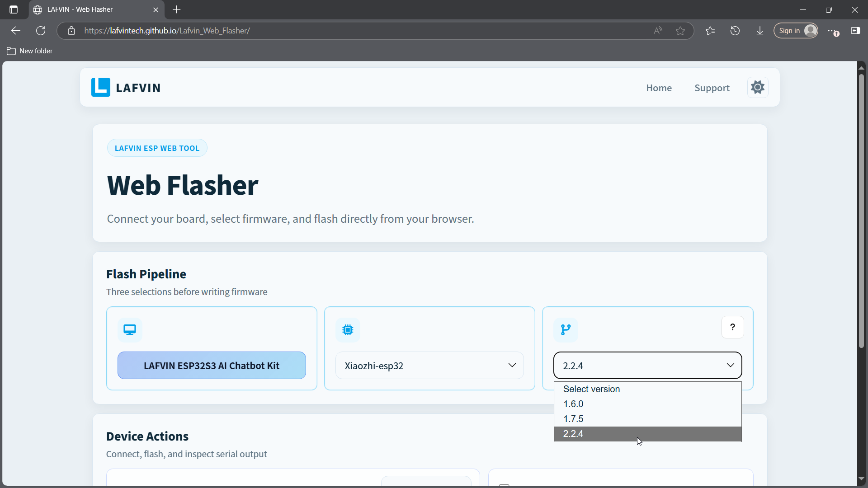Screen dimensions: 868x488
Task: Open browser History
Action: tap(735, 31)
